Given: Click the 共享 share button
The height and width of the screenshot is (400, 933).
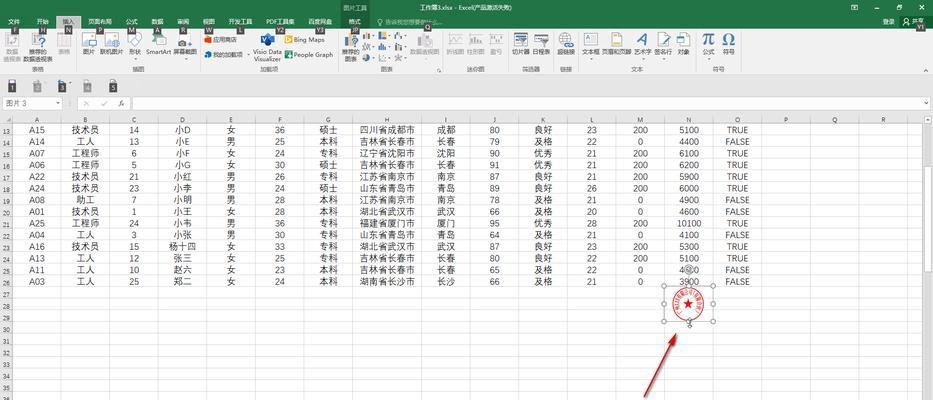Looking at the screenshot, I should 911,20.
